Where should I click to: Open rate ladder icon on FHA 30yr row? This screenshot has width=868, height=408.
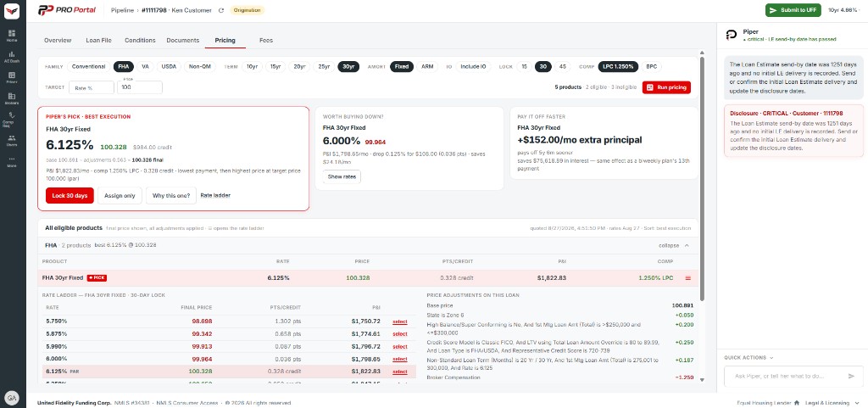coord(688,278)
